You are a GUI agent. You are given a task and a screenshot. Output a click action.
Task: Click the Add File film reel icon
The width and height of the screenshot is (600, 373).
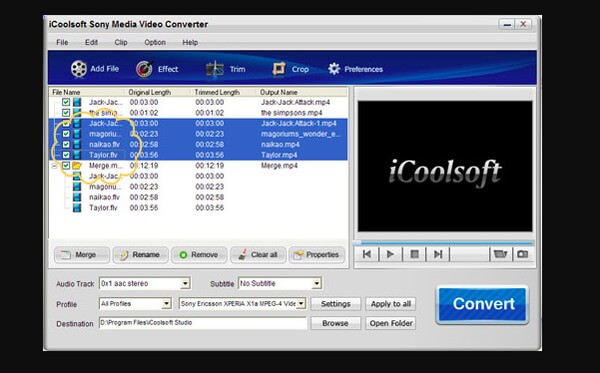(79, 69)
